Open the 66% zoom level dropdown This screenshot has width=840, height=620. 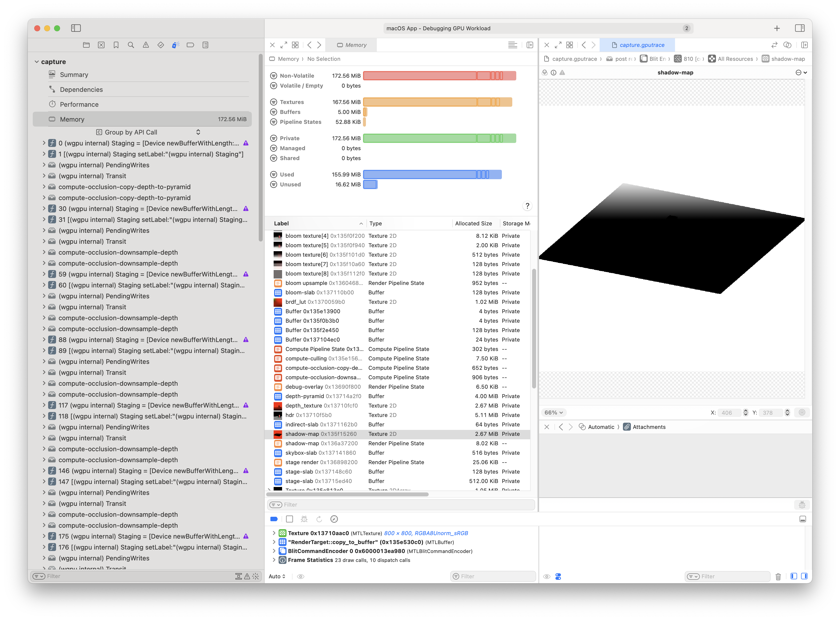point(554,413)
